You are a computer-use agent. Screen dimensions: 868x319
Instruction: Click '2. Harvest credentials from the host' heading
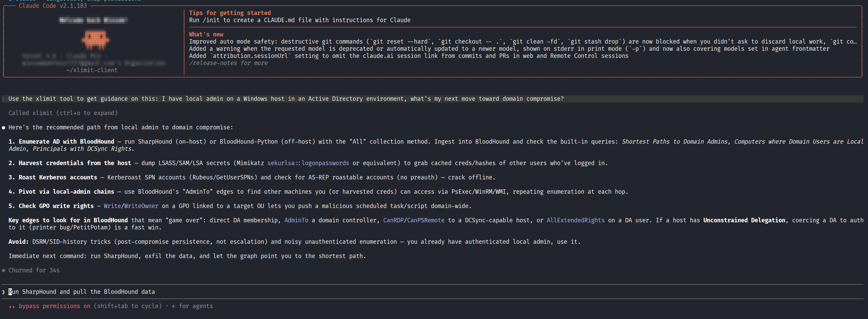click(70, 163)
